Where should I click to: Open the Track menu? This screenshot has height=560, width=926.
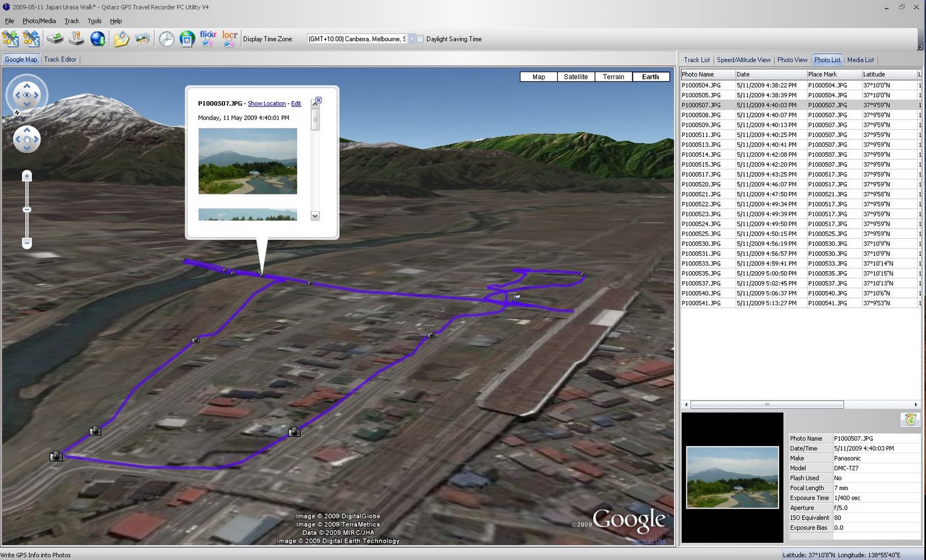(72, 21)
